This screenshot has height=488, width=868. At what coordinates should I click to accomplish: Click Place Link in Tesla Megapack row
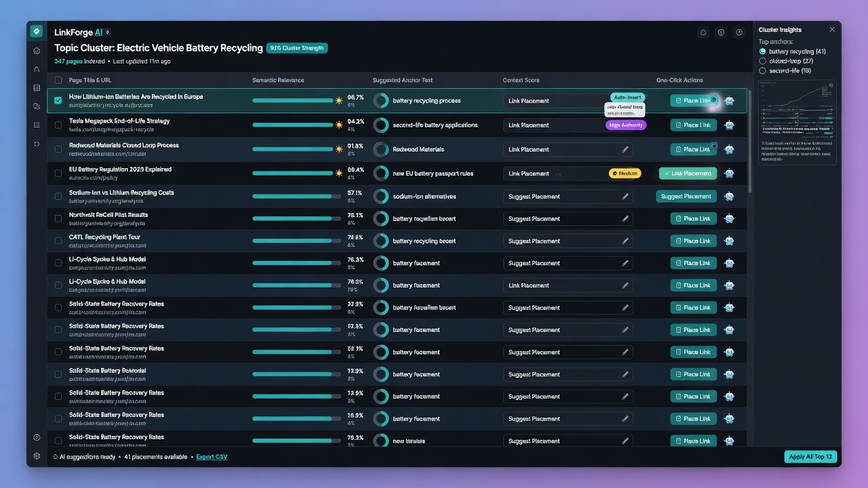[x=693, y=125]
